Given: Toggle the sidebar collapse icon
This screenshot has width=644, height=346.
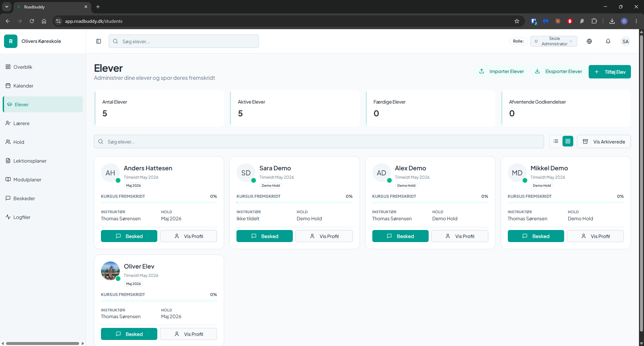Looking at the screenshot, I should coord(99,41).
